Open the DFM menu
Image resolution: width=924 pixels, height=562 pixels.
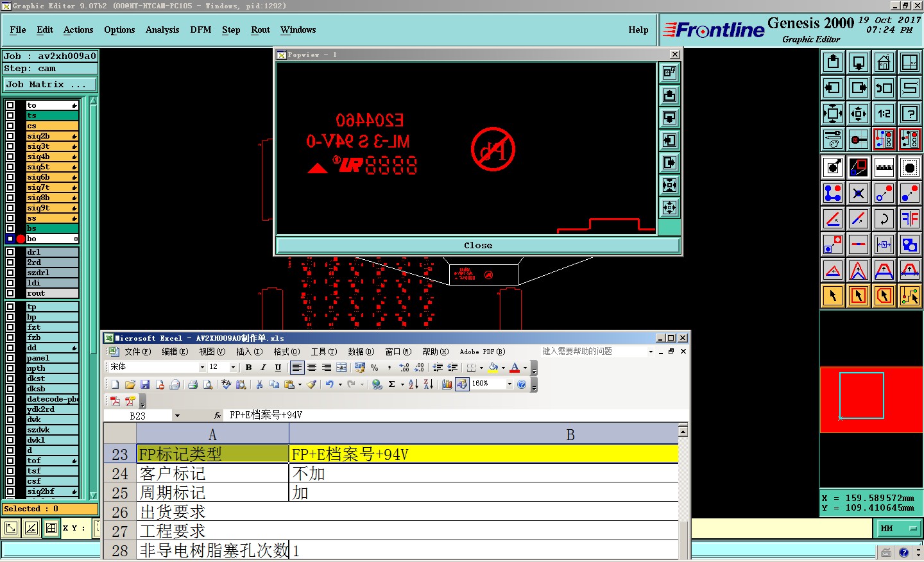point(201,30)
